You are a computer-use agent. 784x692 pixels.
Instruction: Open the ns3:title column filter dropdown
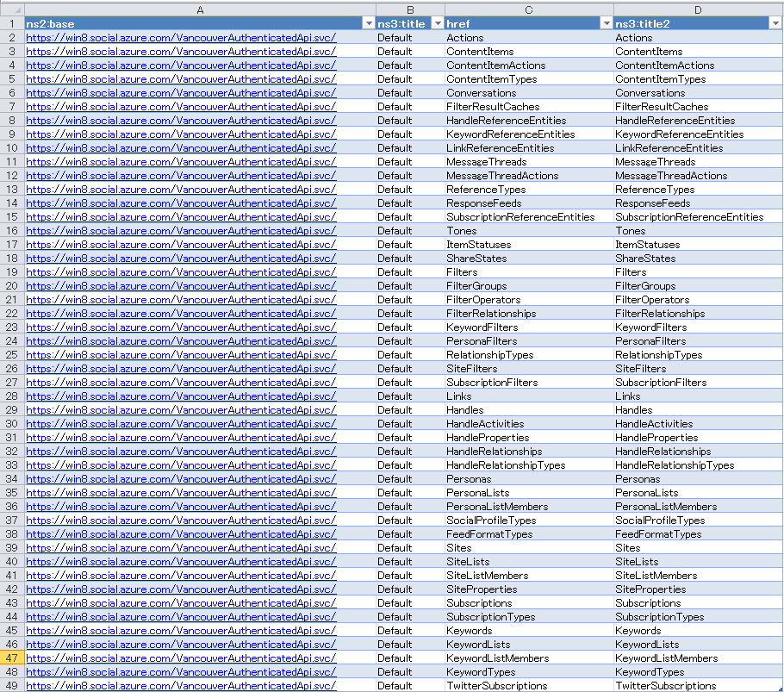437,23
